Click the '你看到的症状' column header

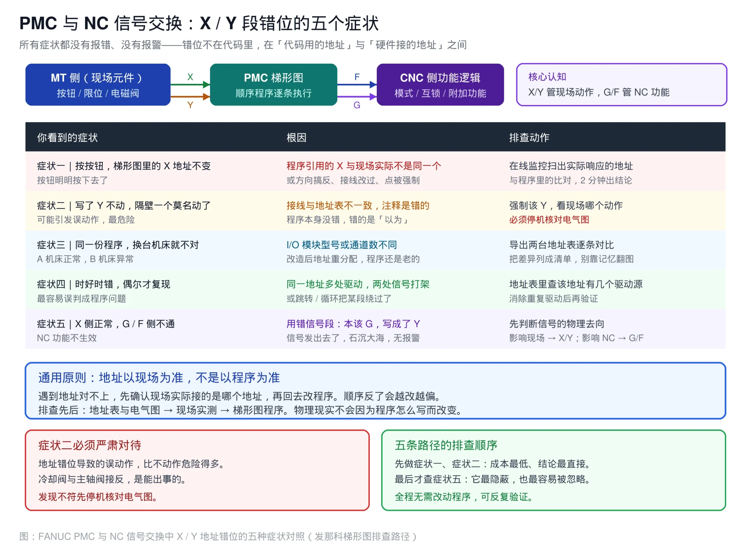click(x=67, y=137)
